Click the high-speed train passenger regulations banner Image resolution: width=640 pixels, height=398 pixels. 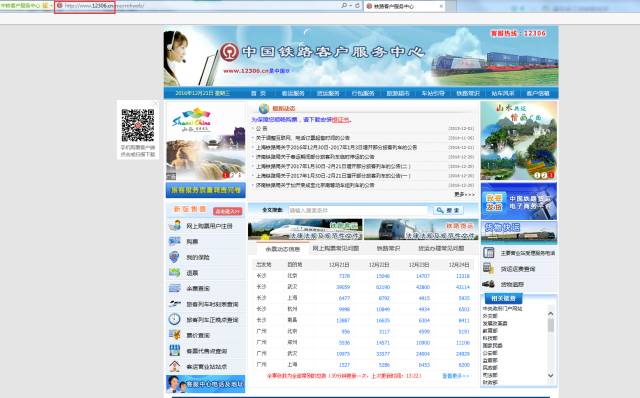pos(305,229)
